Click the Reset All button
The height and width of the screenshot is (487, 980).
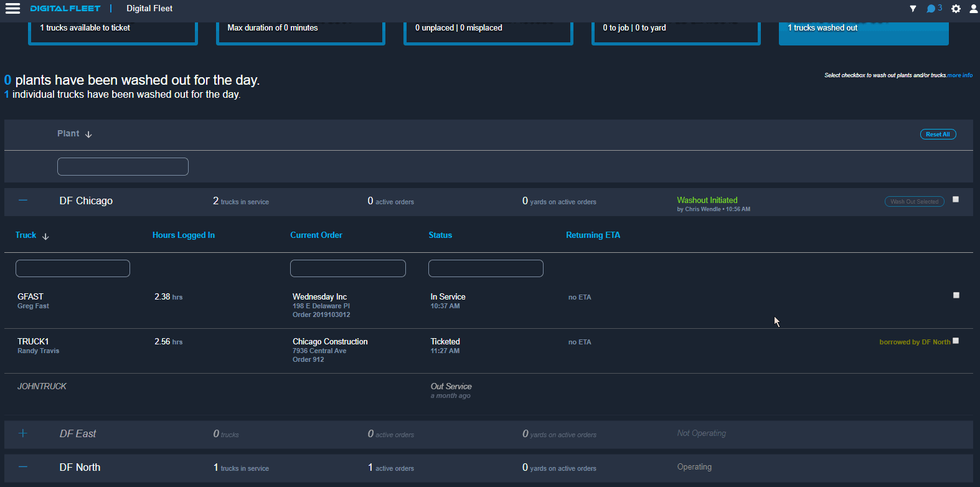(x=938, y=135)
